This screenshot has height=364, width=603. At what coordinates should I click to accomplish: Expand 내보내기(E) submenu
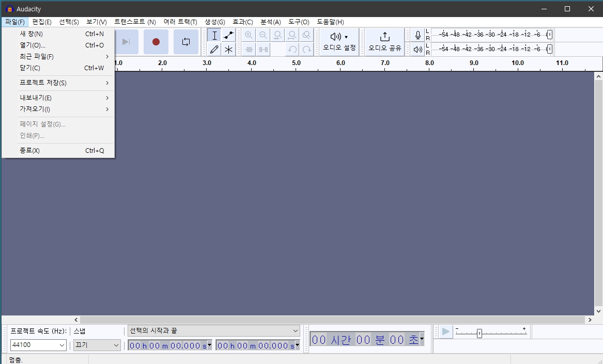coord(58,98)
